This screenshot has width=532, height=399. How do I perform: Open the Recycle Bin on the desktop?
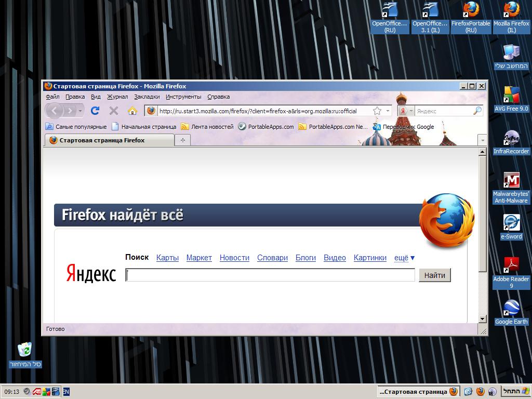[x=25, y=350]
